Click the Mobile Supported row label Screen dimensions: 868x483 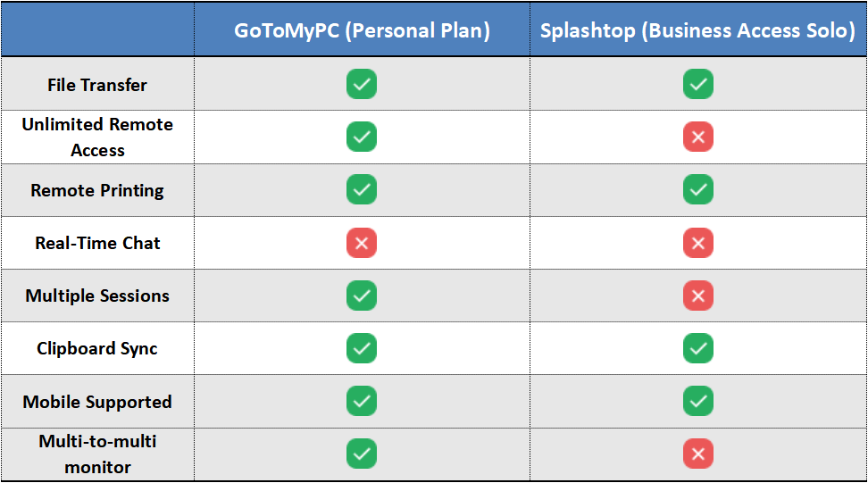pos(97,402)
